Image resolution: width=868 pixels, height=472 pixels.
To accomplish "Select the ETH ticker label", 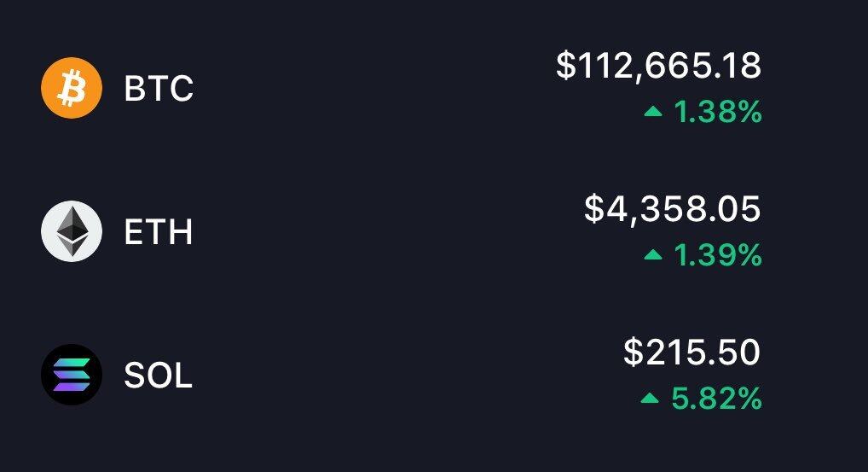I will (x=159, y=231).
